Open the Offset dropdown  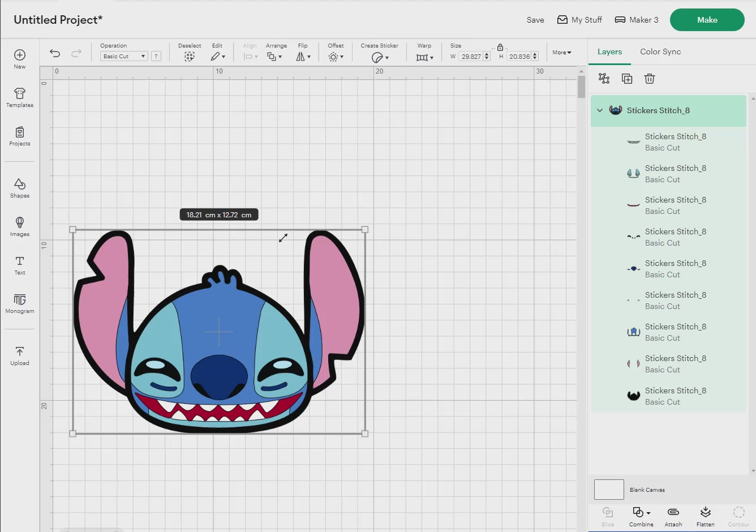(x=336, y=57)
